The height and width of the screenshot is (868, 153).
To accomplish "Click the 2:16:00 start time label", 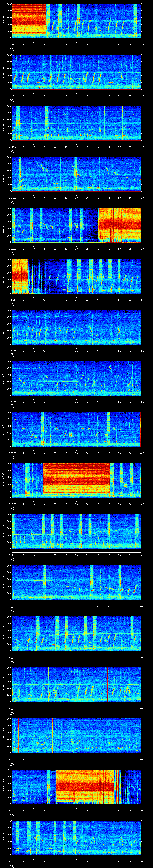I will click(x=12, y=810).
